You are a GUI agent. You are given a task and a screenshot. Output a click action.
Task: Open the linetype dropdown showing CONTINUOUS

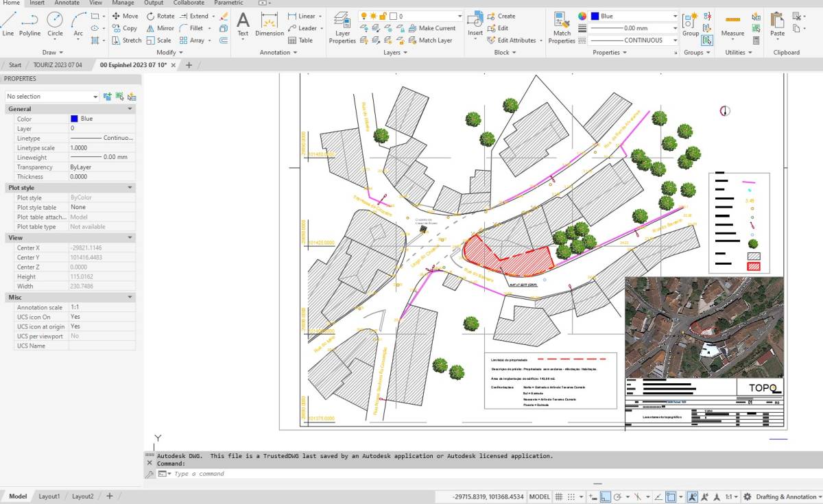[x=634, y=40]
